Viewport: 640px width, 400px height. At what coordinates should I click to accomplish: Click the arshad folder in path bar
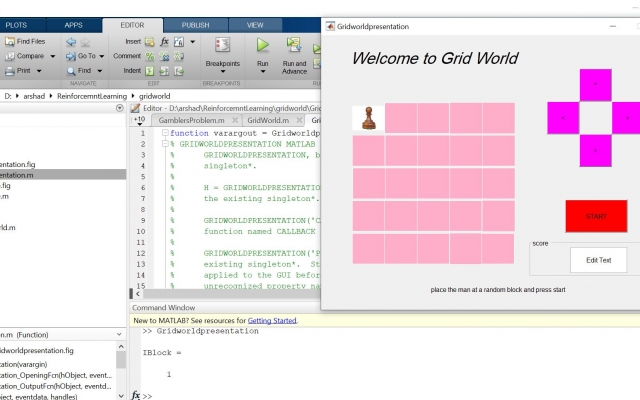[x=34, y=96]
